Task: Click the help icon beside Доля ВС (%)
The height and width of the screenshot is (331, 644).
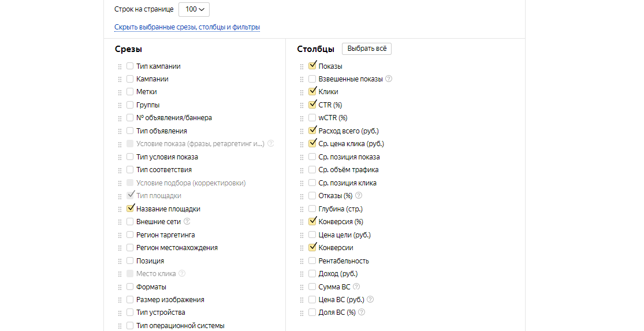Action: tap(362, 313)
